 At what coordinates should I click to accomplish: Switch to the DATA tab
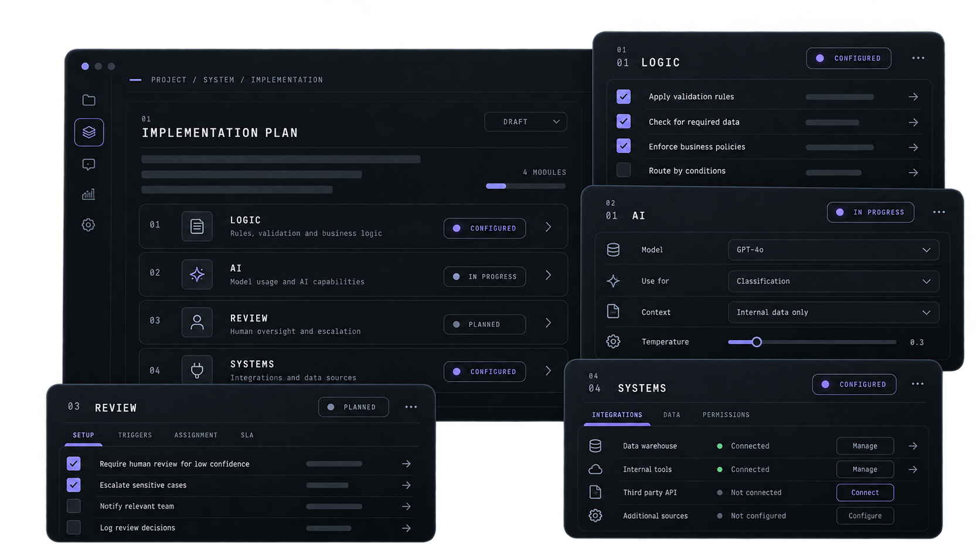click(x=672, y=415)
